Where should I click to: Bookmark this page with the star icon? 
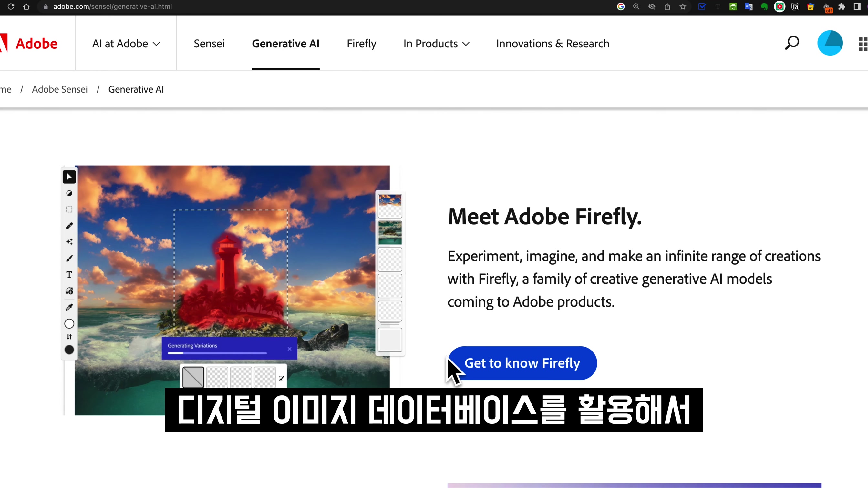pyautogui.click(x=683, y=6)
